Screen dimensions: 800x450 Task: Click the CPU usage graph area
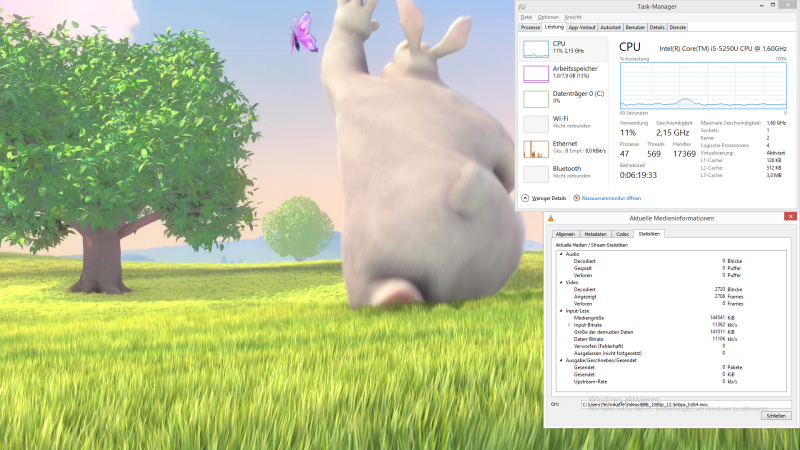point(703,85)
